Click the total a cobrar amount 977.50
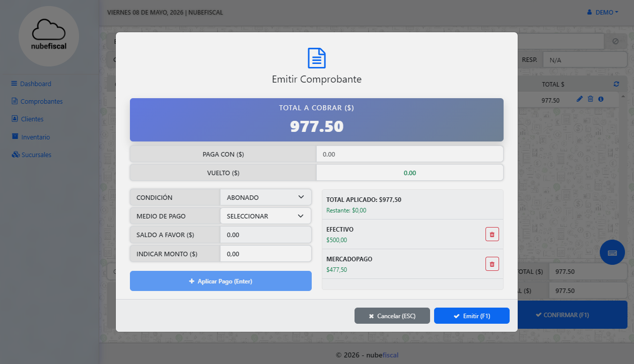This screenshot has height=364, width=634. tap(317, 126)
